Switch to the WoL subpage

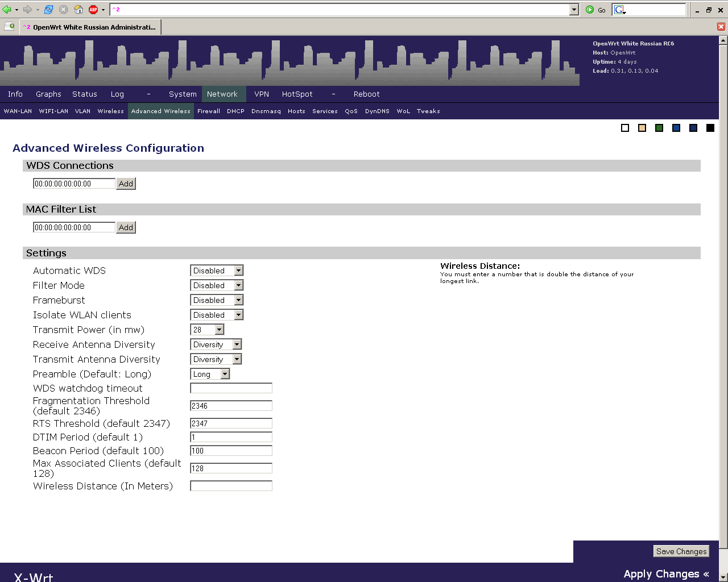(x=403, y=111)
